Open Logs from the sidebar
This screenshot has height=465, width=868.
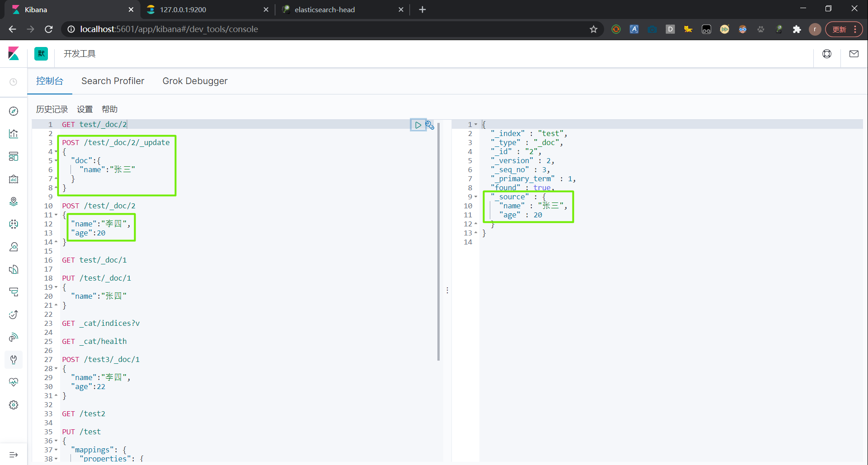[14, 269]
